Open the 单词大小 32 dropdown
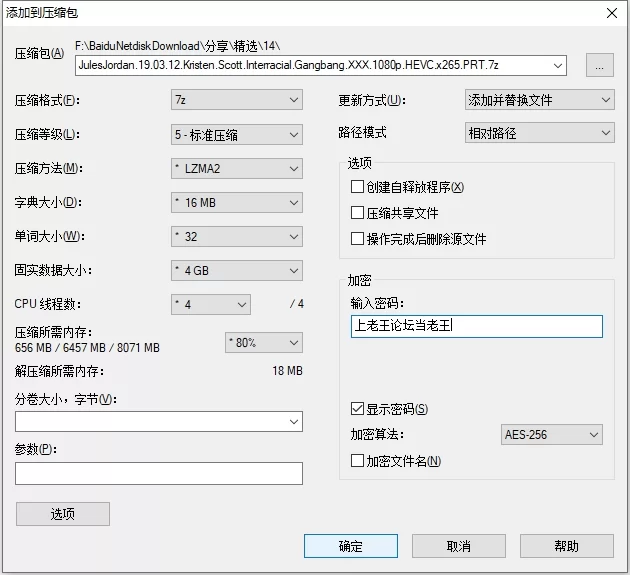630x575 pixels. (x=237, y=237)
